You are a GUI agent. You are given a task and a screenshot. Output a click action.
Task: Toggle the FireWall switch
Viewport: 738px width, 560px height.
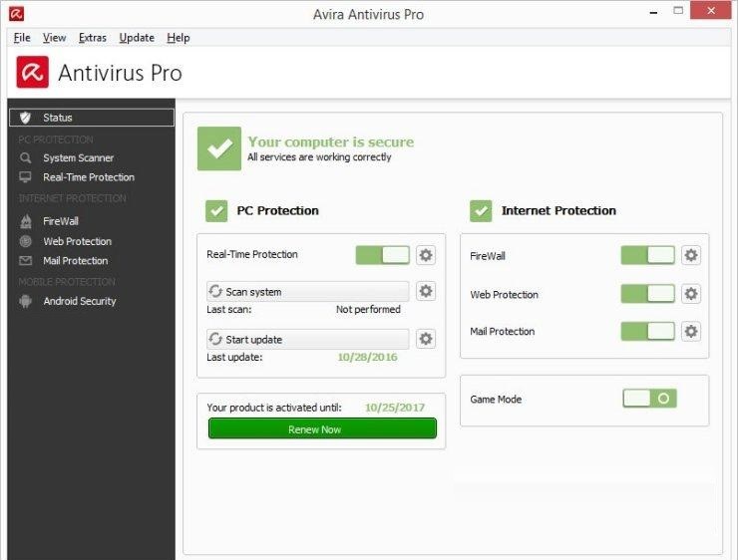point(647,255)
